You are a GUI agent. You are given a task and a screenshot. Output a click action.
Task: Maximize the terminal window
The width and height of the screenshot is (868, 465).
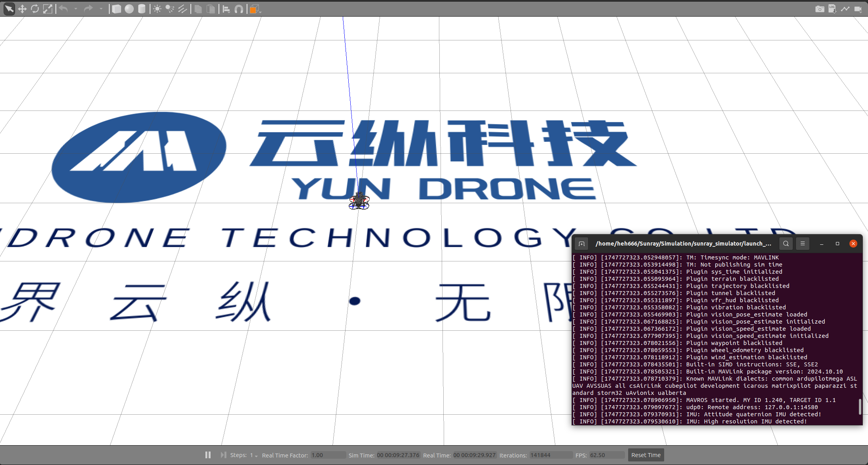(x=838, y=244)
